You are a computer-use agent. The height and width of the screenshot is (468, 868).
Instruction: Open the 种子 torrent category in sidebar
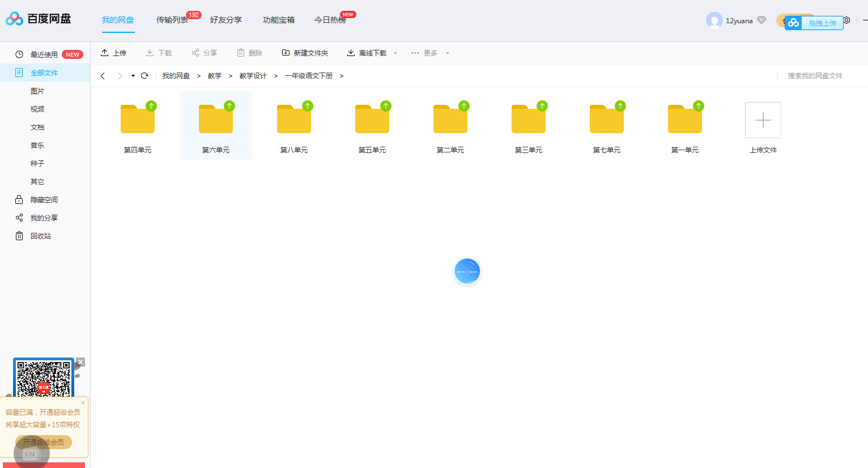tap(37, 163)
